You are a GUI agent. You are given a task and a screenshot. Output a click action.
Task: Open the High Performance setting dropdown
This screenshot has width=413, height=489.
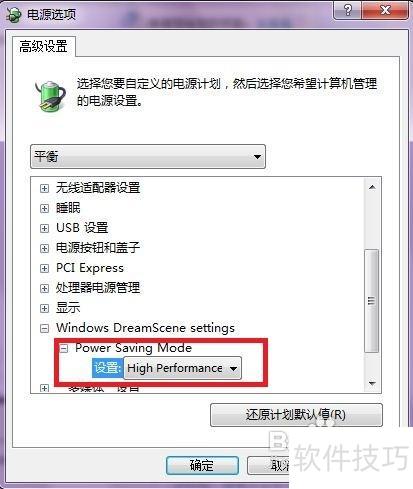point(182,368)
